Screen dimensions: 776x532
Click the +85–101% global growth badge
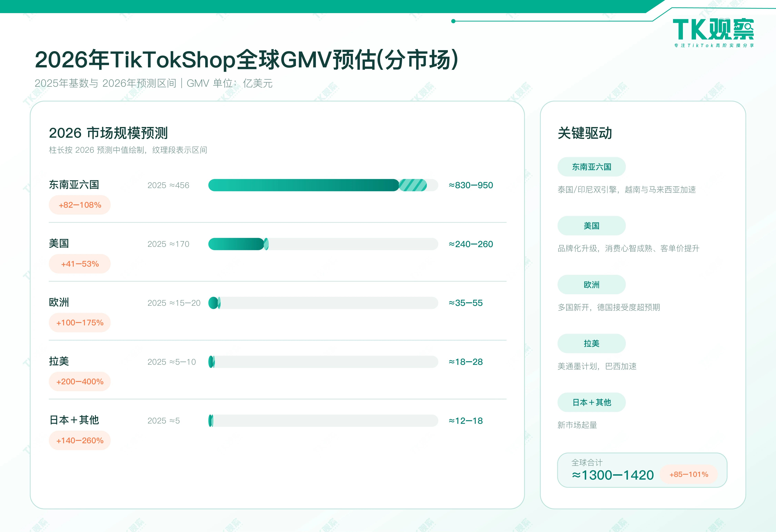(x=689, y=474)
